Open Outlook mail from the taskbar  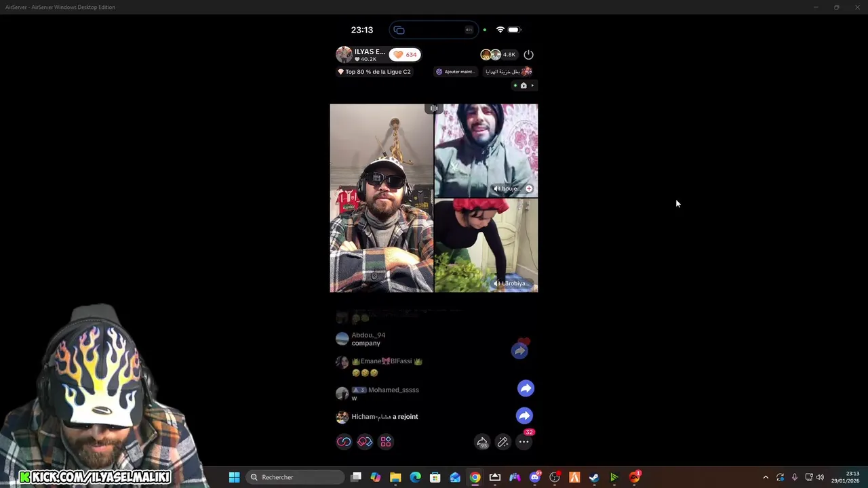click(455, 477)
